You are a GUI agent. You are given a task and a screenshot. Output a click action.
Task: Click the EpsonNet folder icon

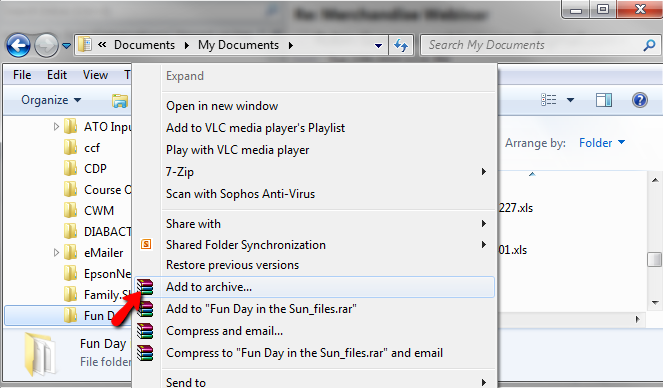(71, 273)
